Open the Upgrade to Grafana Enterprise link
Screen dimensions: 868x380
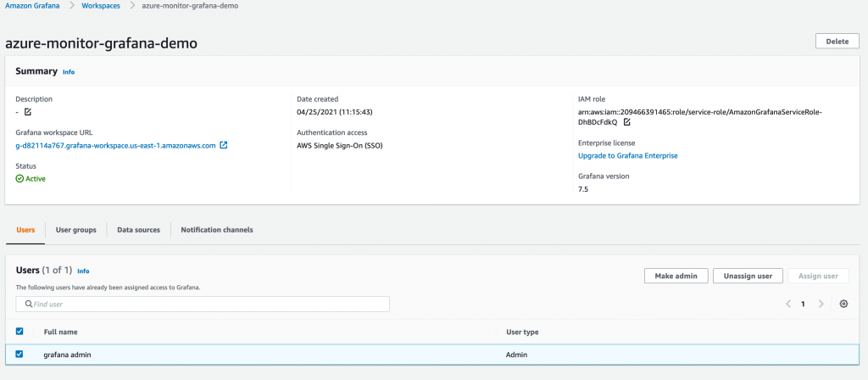627,156
